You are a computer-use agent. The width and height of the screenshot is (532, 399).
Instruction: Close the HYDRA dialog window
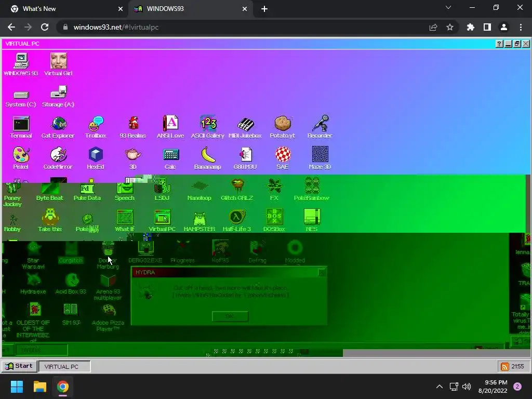[x=322, y=272]
